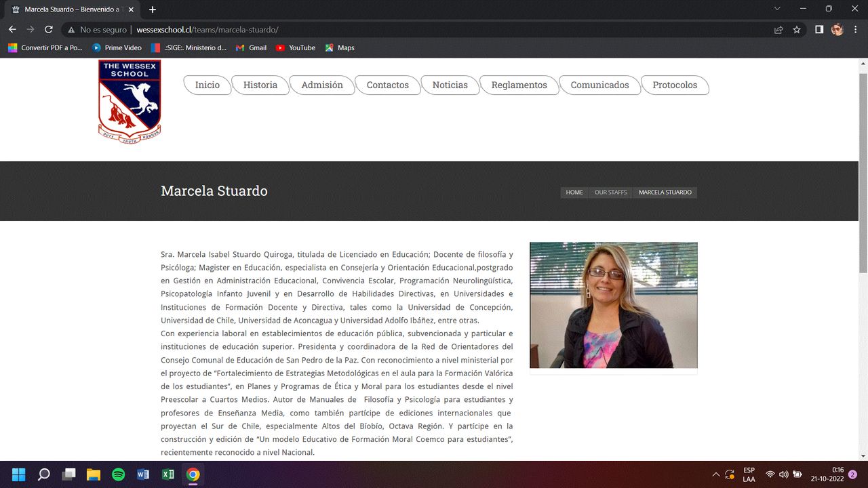Go to the Admisión page
Viewport: 868px width, 488px height.
322,85
